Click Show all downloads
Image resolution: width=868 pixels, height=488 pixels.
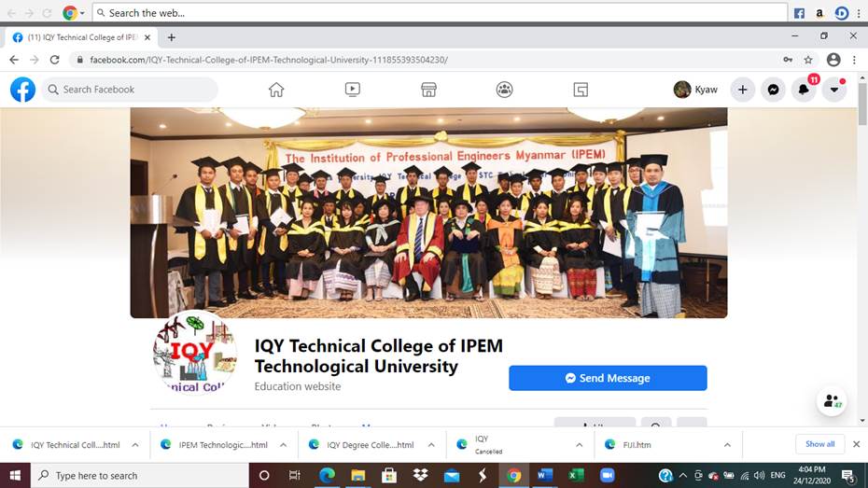pyautogui.click(x=819, y=444)
